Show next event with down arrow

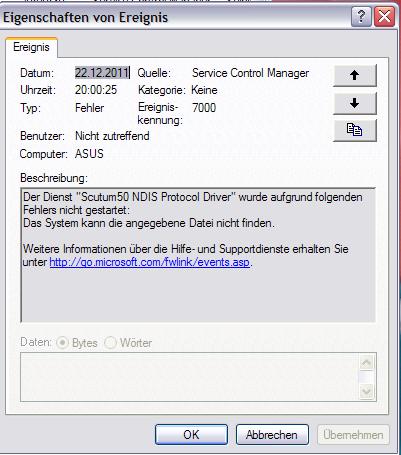pyautogui.click(x=355, y=103)
